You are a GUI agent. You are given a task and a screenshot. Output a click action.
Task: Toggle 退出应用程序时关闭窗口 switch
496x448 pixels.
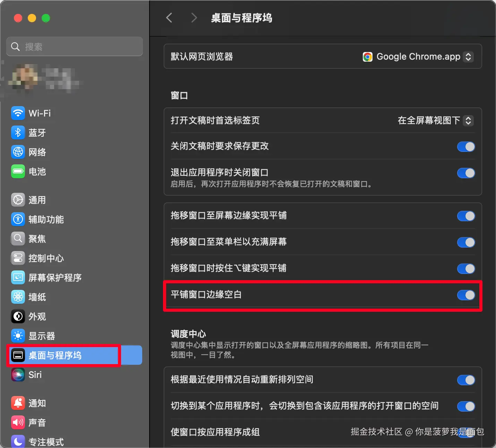[466, 173]
